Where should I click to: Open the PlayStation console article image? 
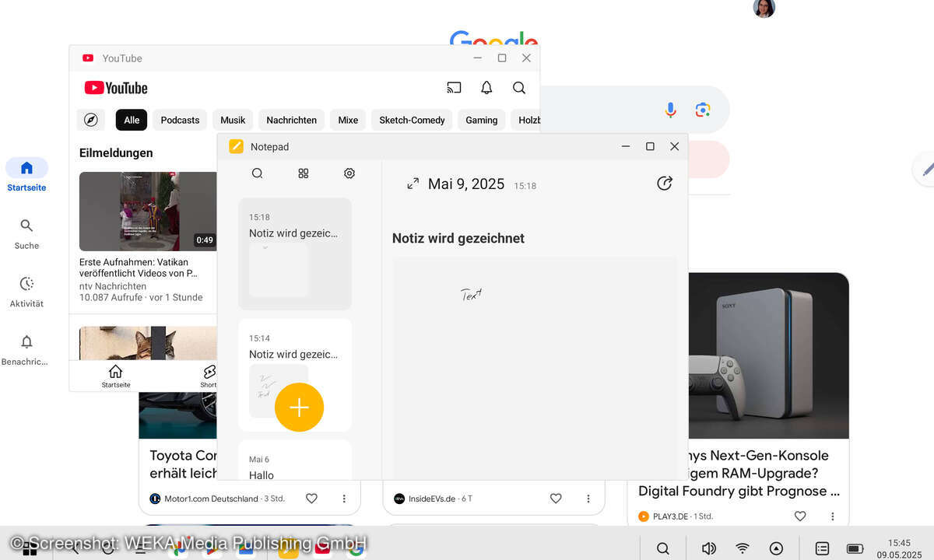click(x=768, y=355)
